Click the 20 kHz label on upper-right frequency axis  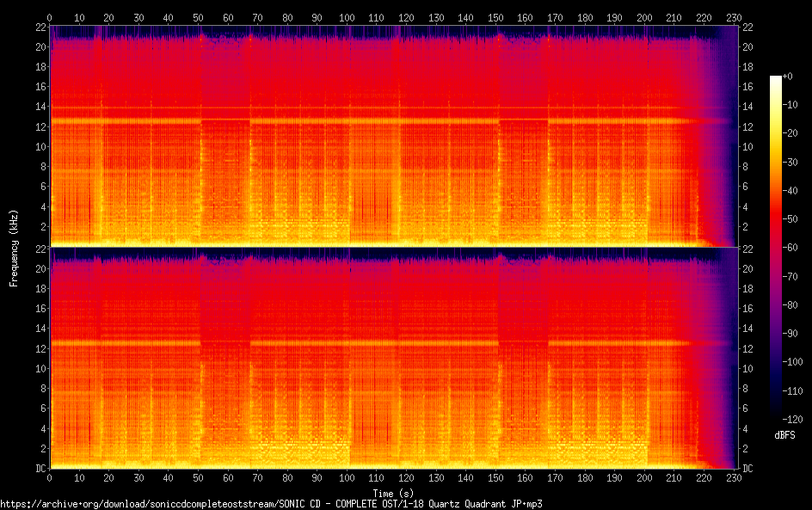coord(747,47)
